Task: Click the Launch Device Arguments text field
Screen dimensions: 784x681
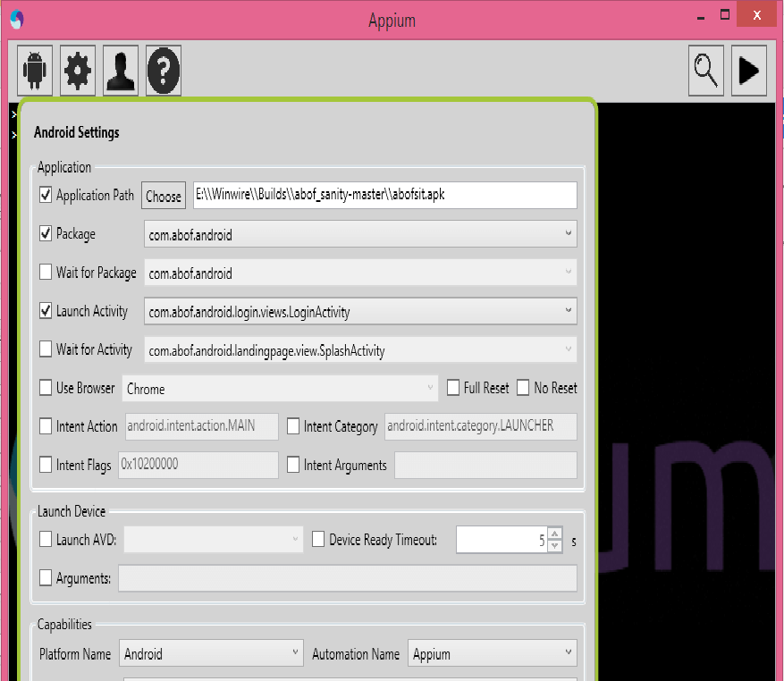Action: [x=348, y=578]
